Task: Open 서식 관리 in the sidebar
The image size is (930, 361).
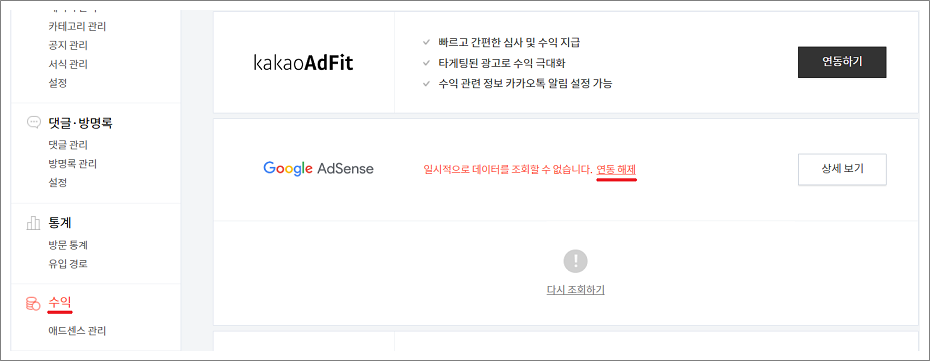Action: coord(68,64)
